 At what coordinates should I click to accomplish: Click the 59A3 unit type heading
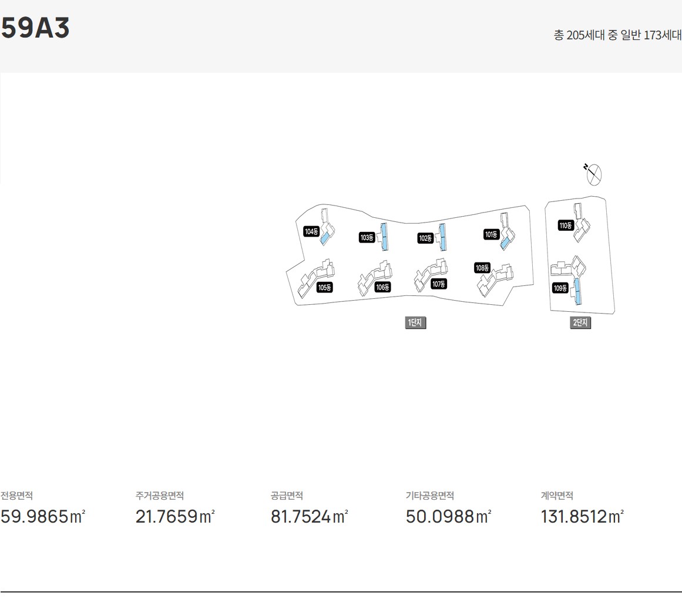35,28
